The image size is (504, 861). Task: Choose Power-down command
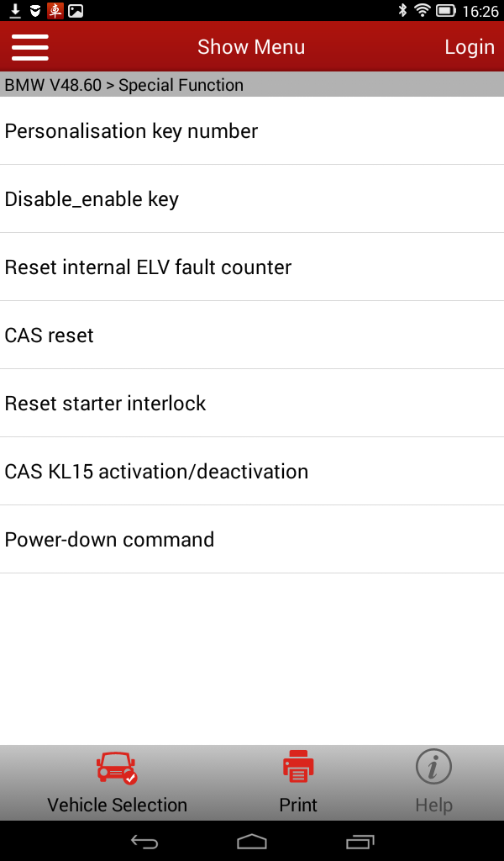click(x=252, y=539)
